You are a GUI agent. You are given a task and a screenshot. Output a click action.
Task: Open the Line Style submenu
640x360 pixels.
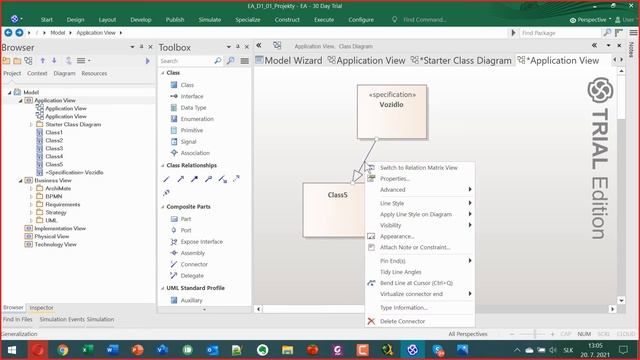coord(420,203)
